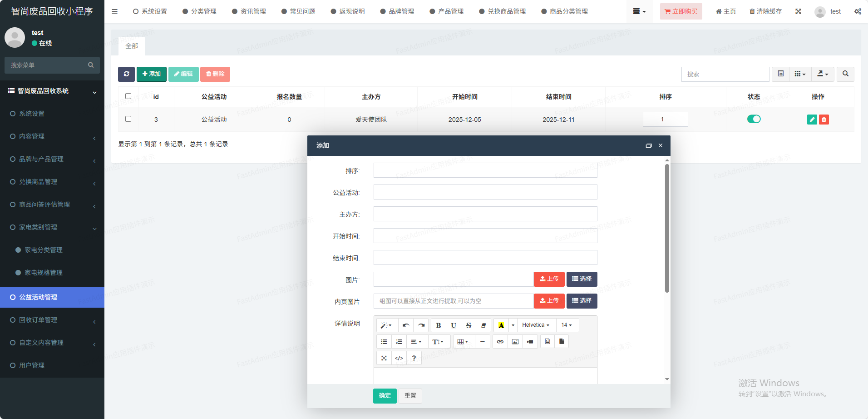Screen dimensions: 868x419
Task: Click the bold formatting icon in editor
Action: 438,325
